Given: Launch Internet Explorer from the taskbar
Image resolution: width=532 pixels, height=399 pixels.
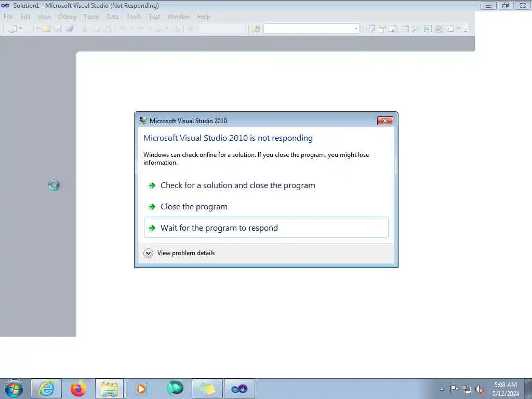Looking at the screenshot, I should point(46,389).
